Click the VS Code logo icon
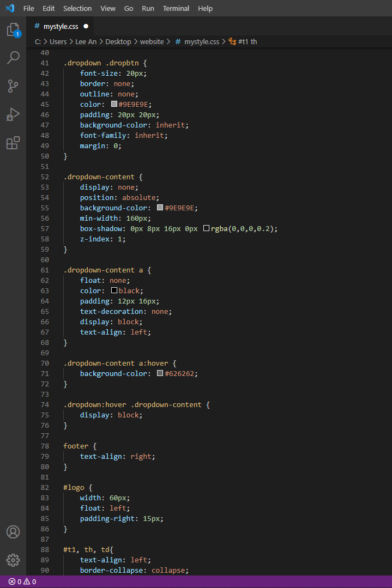 (x=9, y=9)
